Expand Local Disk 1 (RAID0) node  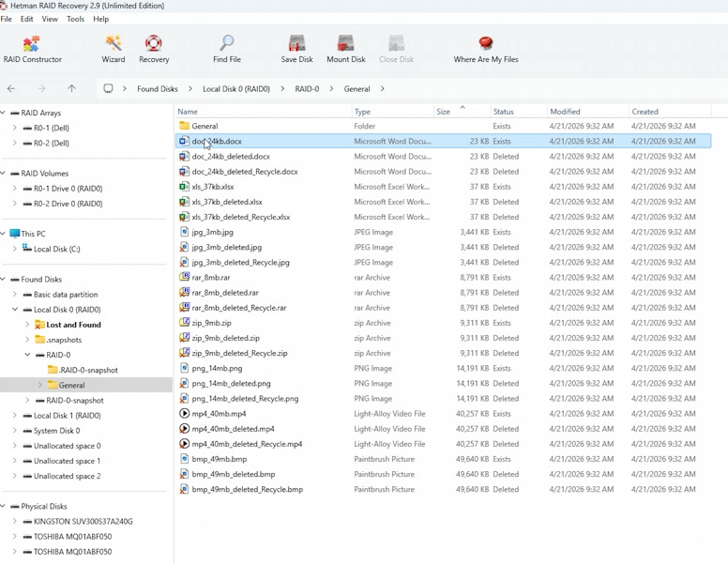click(x=15, y=416)
